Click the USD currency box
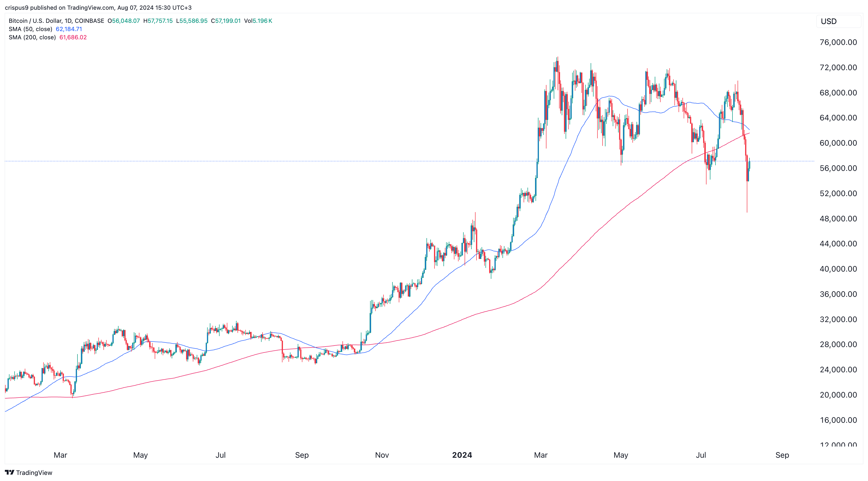This screenshot has height=481, width=868. point(838,21)
